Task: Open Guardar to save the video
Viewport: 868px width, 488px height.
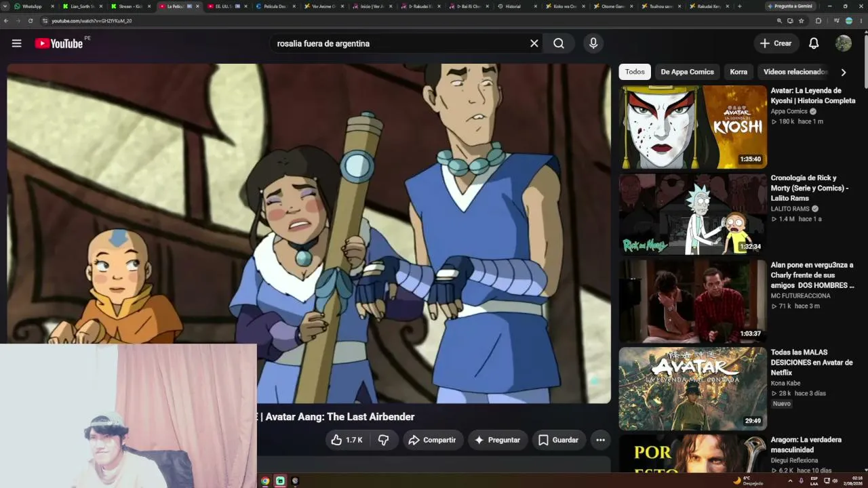Action: click(x=559, y=440)
